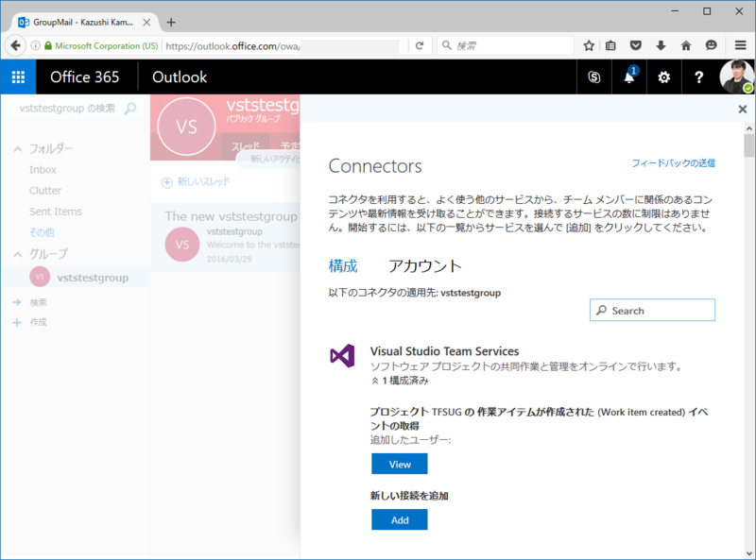The height and width of the screenshot is (560, 756).
Task: Click the 作成 plus icon in sidebar
Action: tap(17, 322)
